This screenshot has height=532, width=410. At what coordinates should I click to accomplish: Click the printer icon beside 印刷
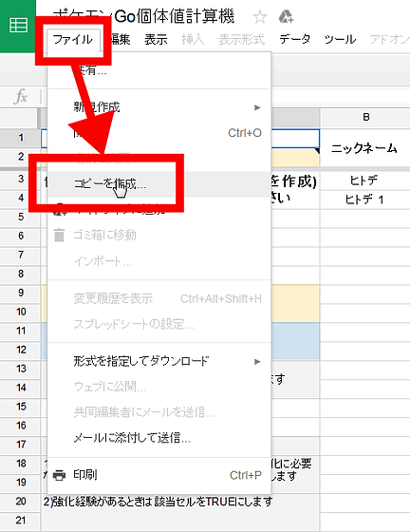pos(59,475)
